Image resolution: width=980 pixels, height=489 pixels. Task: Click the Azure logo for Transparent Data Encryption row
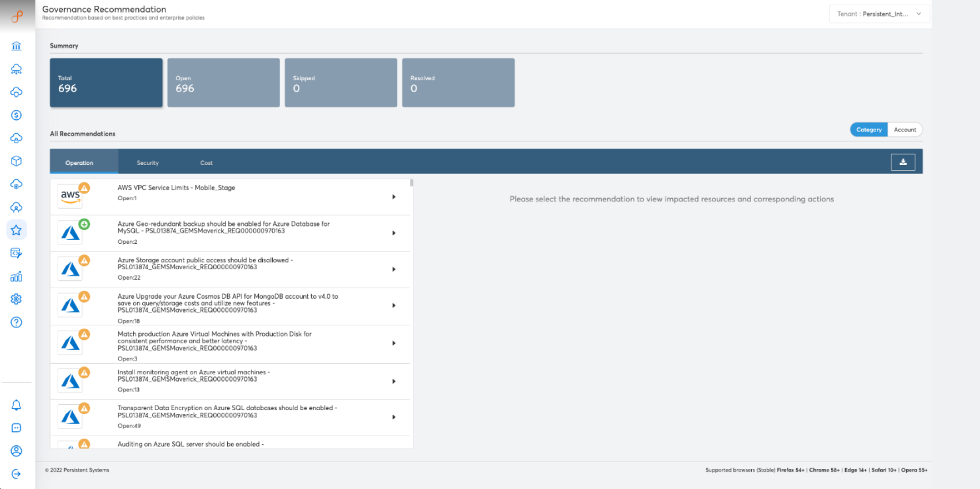click(x=70, y=417)
